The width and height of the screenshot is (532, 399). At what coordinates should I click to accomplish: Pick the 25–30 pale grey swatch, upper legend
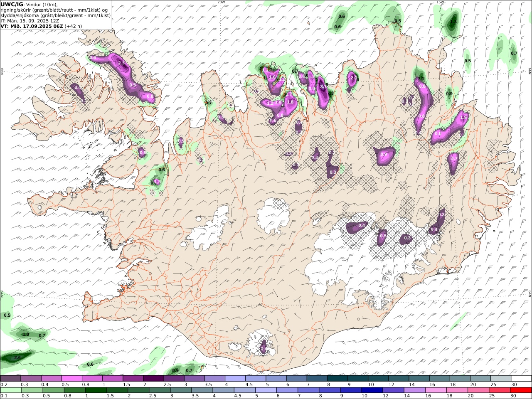coord(501,379)
